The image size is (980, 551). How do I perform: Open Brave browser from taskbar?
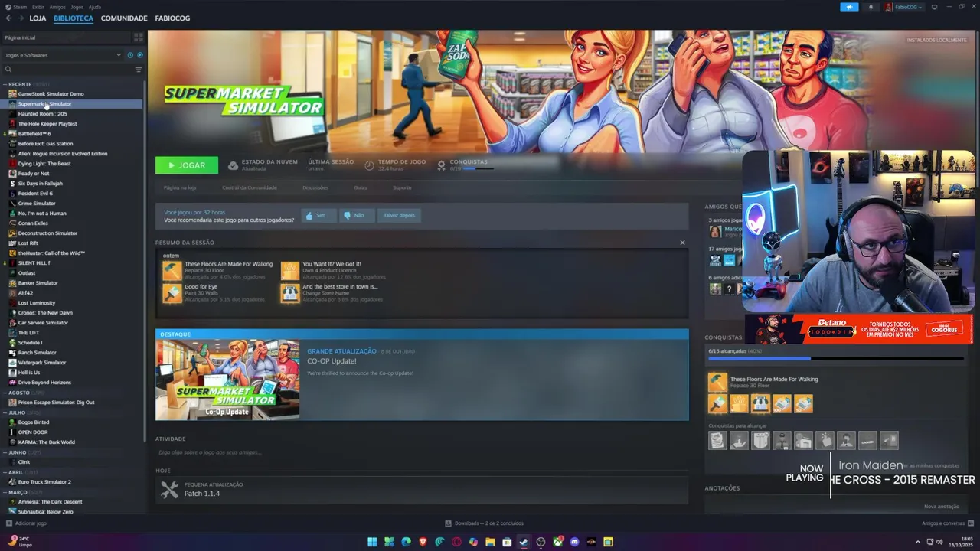pos(423,542)
